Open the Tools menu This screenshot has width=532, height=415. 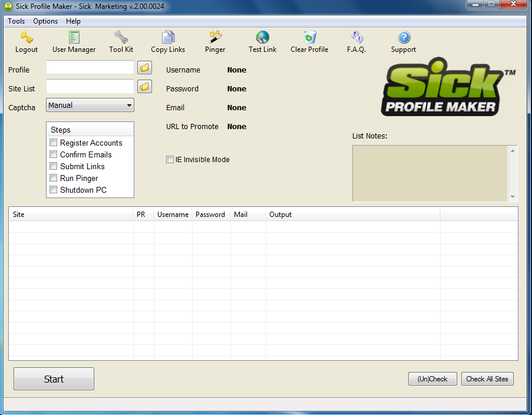[x=16, y=21]
